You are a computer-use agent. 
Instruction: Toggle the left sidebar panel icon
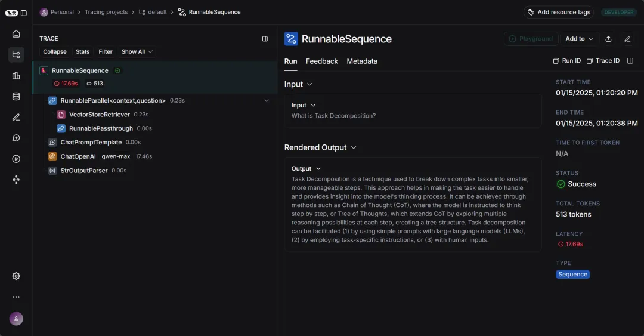[24, 13]
